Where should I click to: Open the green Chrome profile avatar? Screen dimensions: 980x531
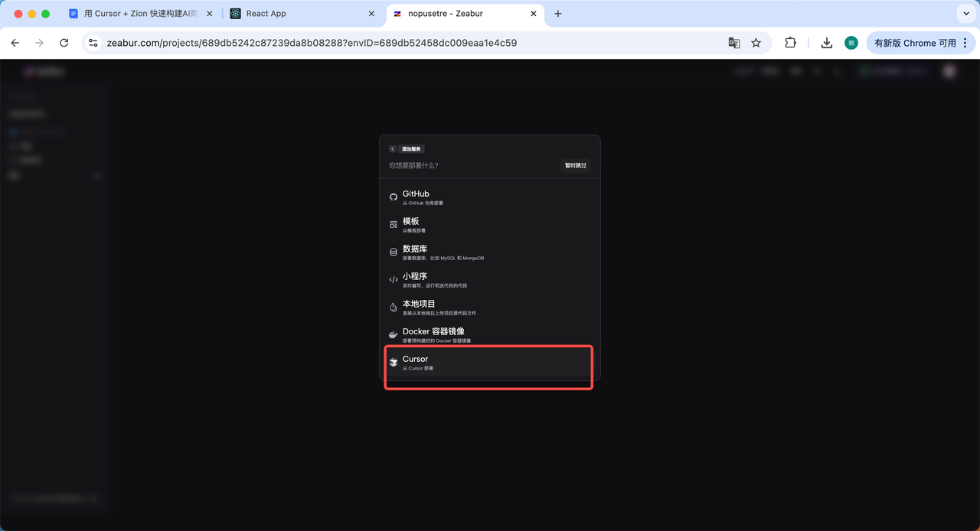[x=851, y=43]
